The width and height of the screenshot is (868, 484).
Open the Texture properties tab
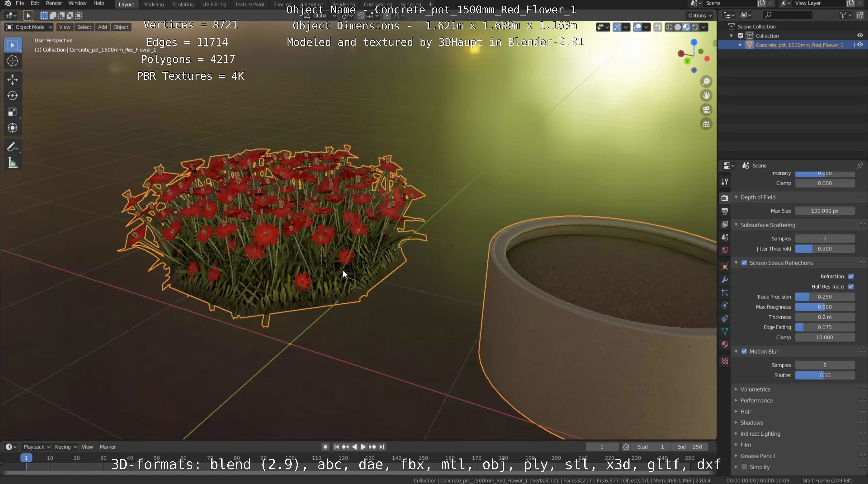click(725, 361)
